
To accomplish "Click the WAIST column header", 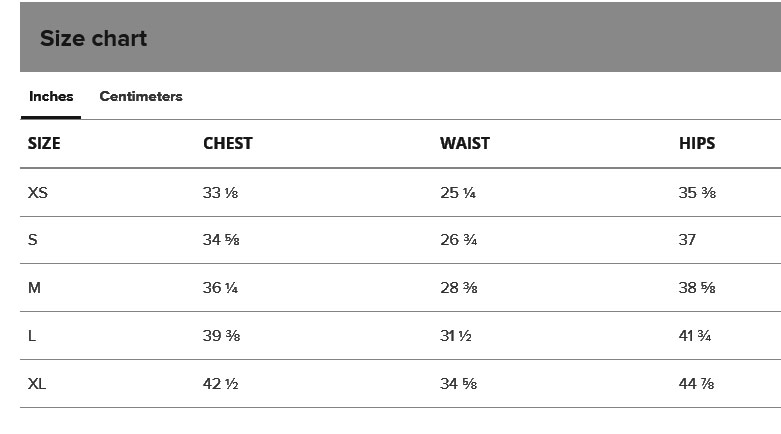I will pyautogui.click(x=465, y=144).
